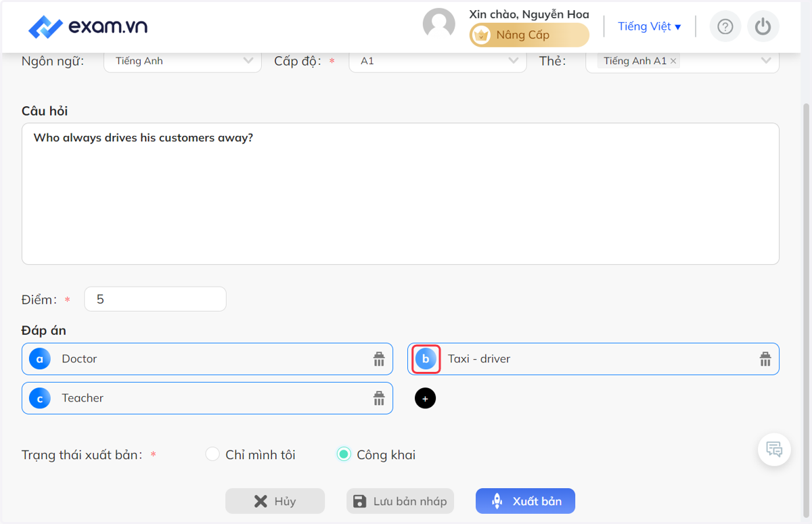The height and width of the screenshot is (524, 812).
Task: Click the power logout icon
Action: pos(763,26)
